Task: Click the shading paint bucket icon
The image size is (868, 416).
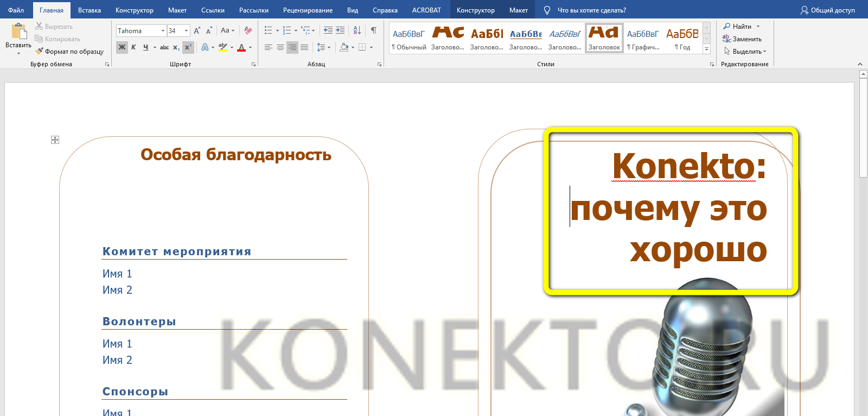Action: click(344, 47)
